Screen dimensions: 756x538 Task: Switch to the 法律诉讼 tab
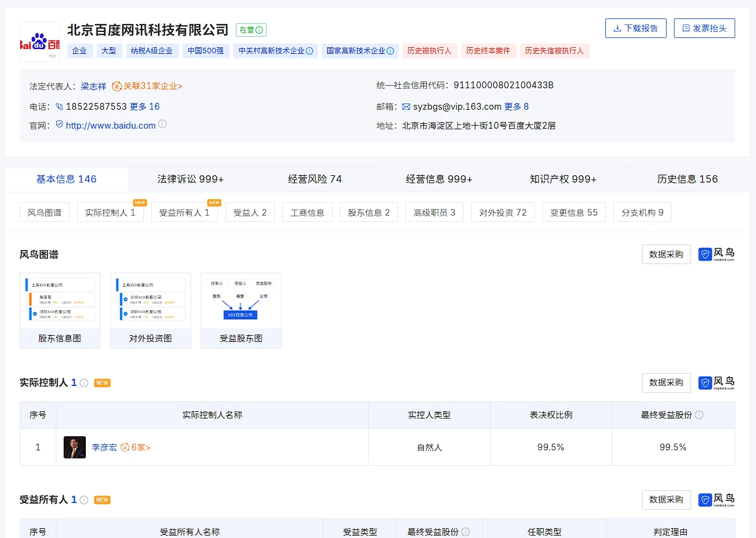coord(191,179)
